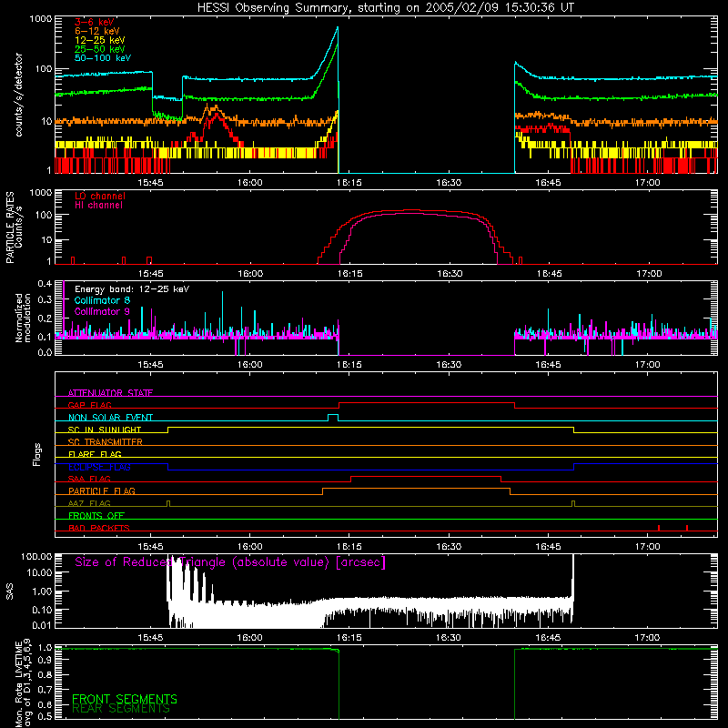Viewport: 728px width, 728px height.
Task: Select the Collimator 9 legend label
Action: coord(102,311)
